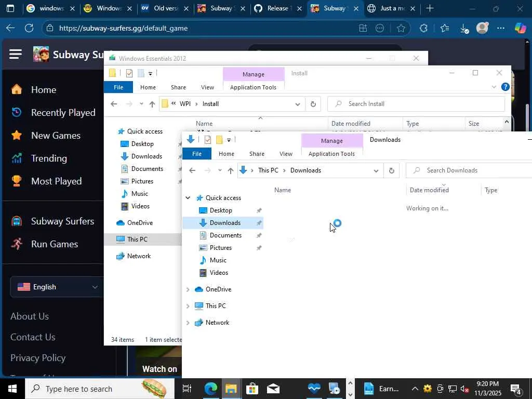Viewport: 532px width, 399px height.
Task: Add this page to favorites star
Action: pos(401,28)
